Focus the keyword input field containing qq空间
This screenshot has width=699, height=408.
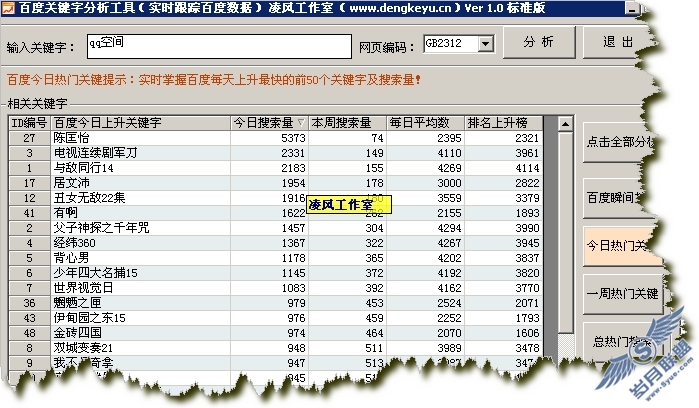pos(219,46)
